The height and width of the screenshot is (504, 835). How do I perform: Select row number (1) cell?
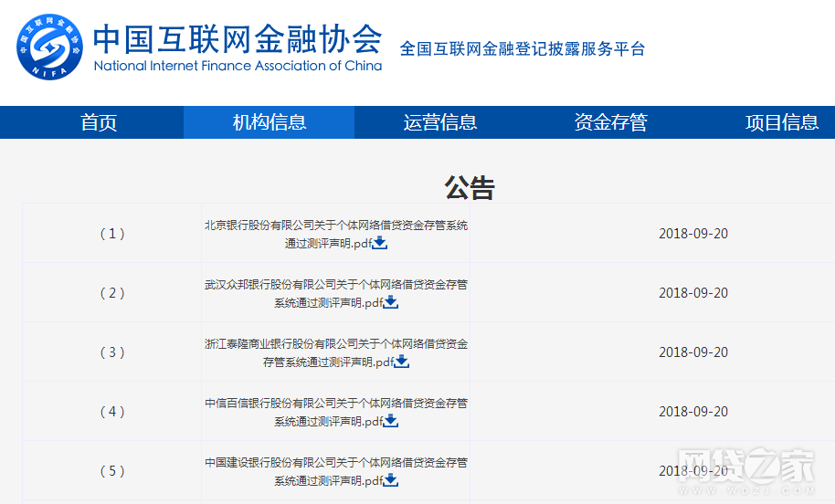112,233
